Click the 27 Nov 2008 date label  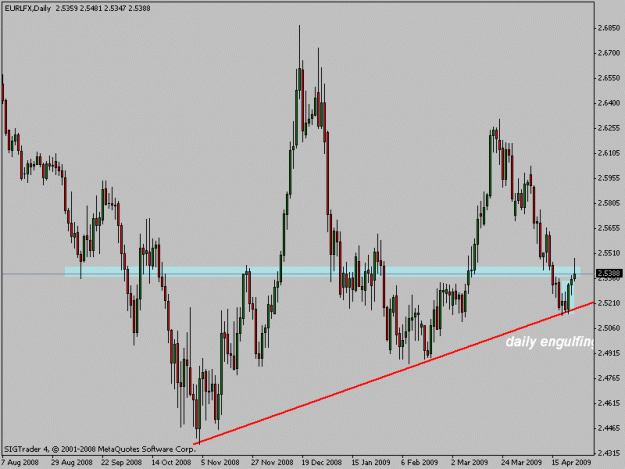[x=272, y=462]
